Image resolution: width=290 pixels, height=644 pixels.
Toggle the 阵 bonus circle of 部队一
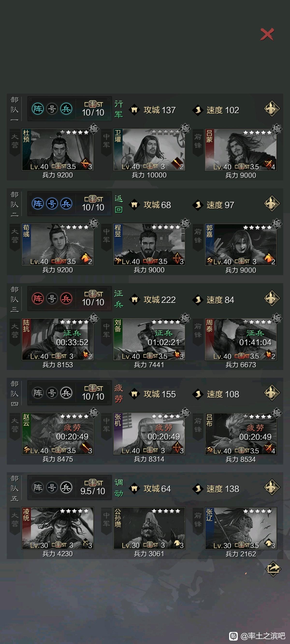pos(38,109)
